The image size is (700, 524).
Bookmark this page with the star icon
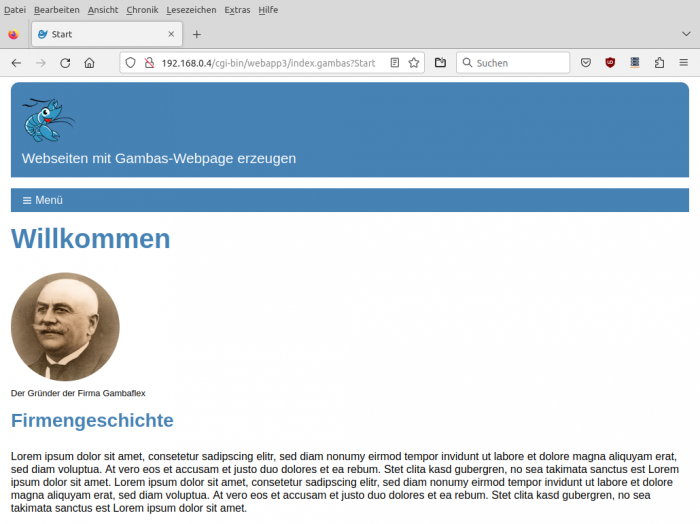point(413,62)
